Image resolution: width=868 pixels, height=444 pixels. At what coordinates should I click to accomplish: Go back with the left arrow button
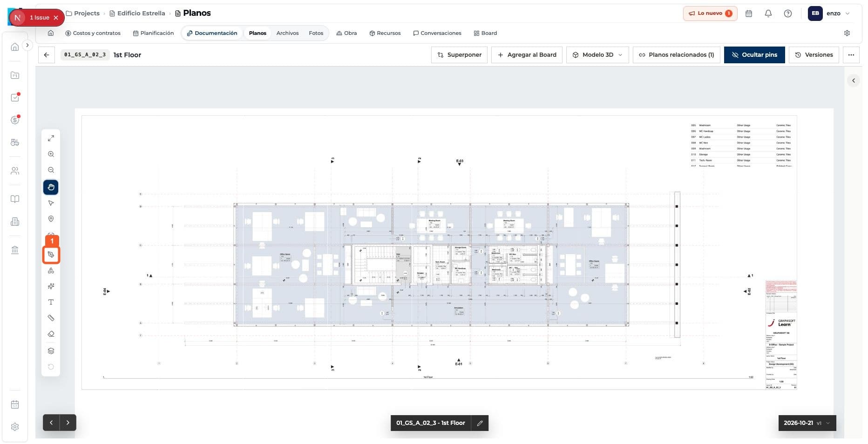pos(47,55)
